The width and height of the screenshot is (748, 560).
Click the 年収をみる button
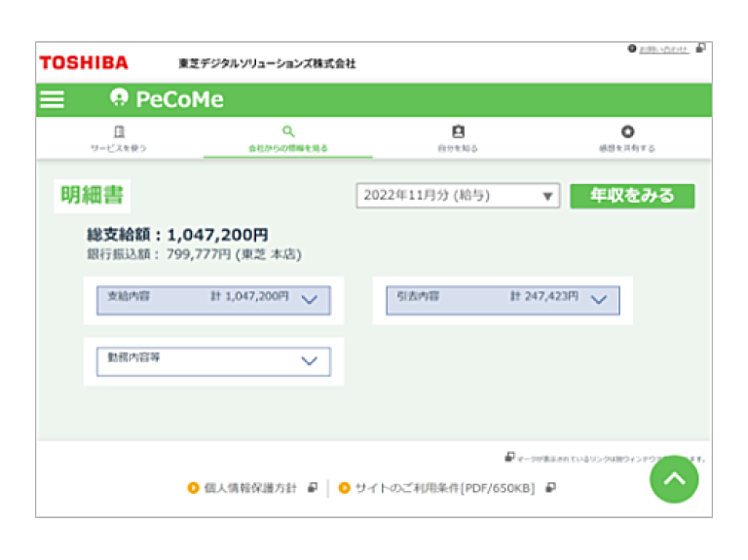click(632, 196)
